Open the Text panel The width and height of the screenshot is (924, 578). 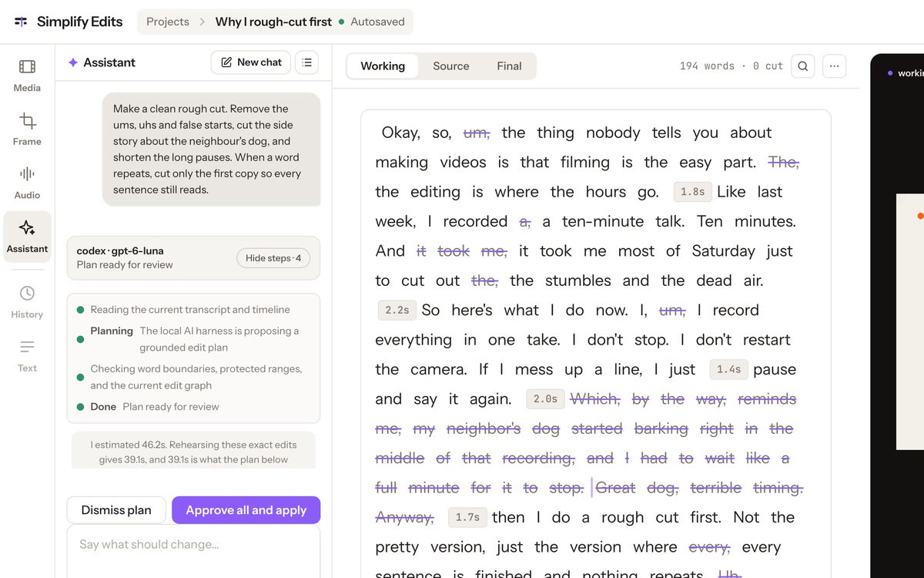click(x=27, y=356)
